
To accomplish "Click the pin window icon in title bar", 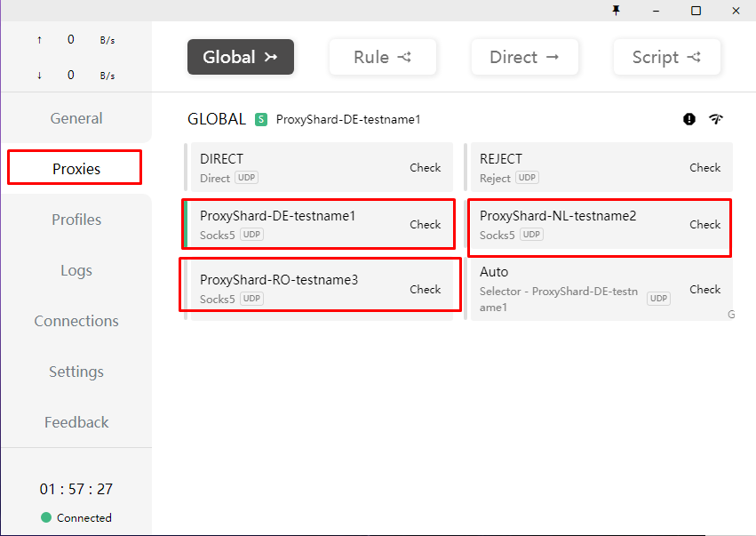I will point(616,11).
